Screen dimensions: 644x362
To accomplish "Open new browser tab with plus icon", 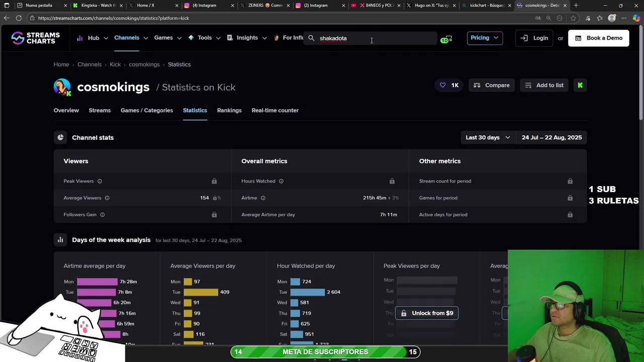I will (576, 6).
